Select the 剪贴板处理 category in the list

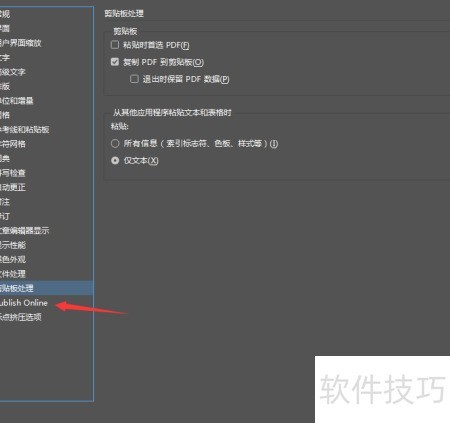(46, 288)
